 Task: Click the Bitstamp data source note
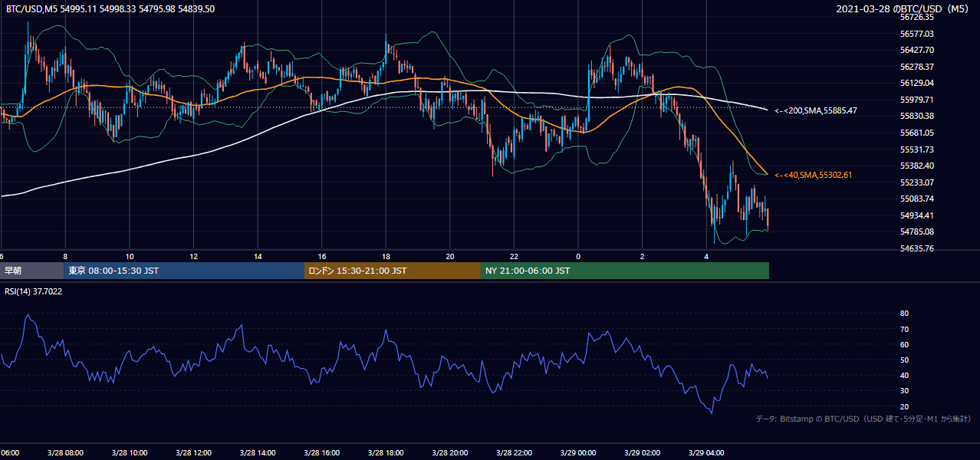point(863,419)
